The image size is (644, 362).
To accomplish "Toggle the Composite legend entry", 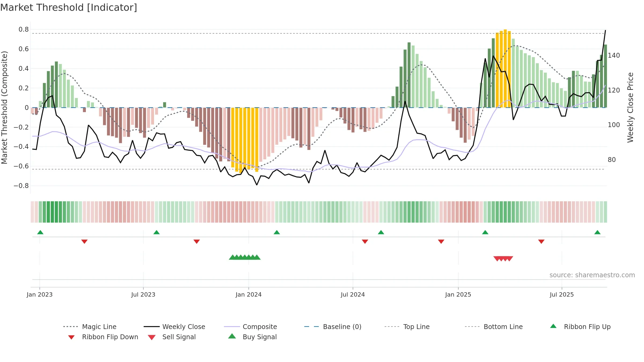I will 250,327.
